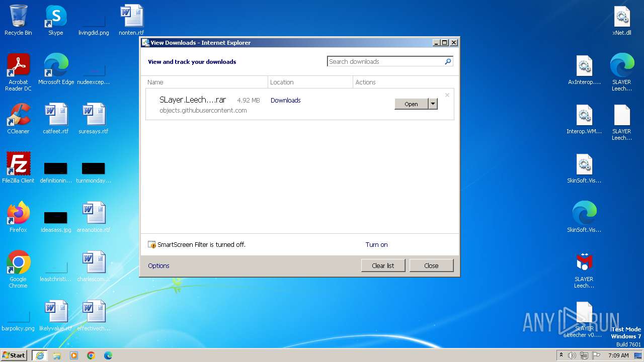The height and width of the screenshot is (362, 644).
Task: Launch Microsoft Edge from the desktop
Action: (x=56, y=69)
